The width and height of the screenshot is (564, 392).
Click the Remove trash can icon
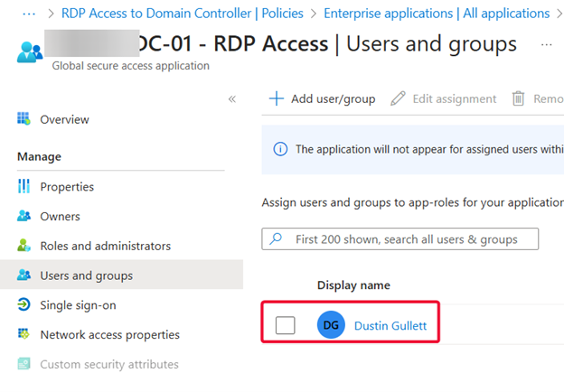[x=518, y=98]
